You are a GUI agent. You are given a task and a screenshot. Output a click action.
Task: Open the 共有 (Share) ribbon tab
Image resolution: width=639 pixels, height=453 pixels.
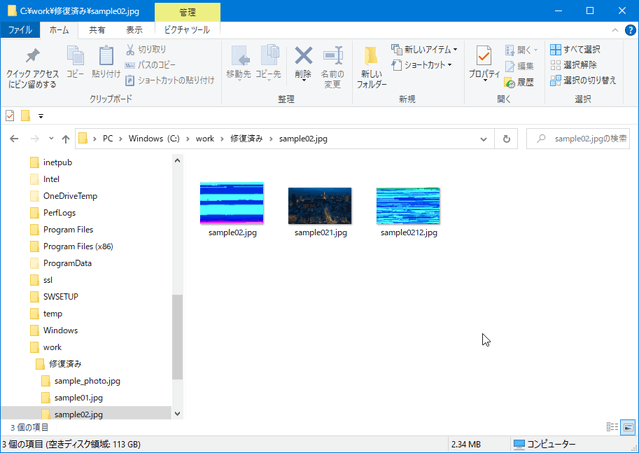click(x=97, y=30)
